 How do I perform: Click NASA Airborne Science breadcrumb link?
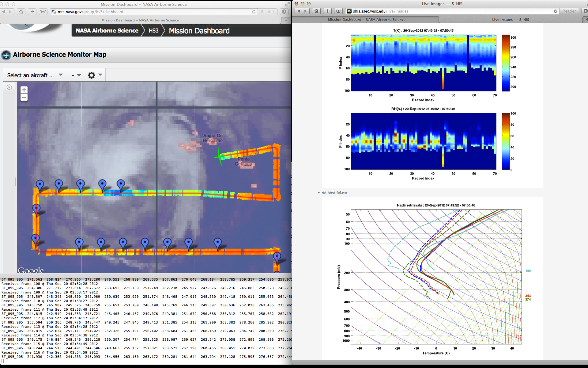coord(107,31)
